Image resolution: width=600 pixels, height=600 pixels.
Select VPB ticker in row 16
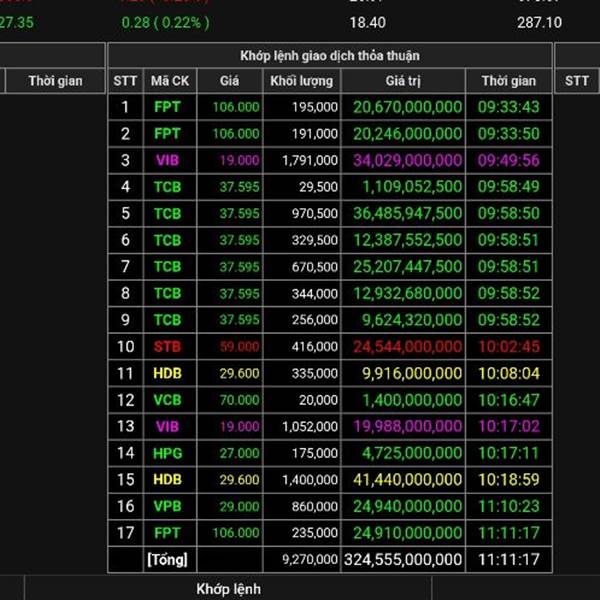(x=167, y=506)
